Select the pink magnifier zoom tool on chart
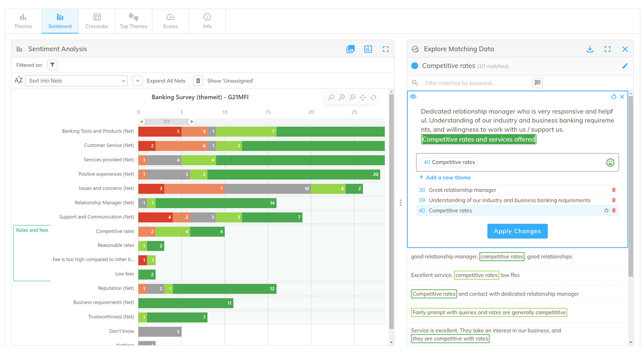Viewport: 644px width, 354px height. click(x=331, y=98)
